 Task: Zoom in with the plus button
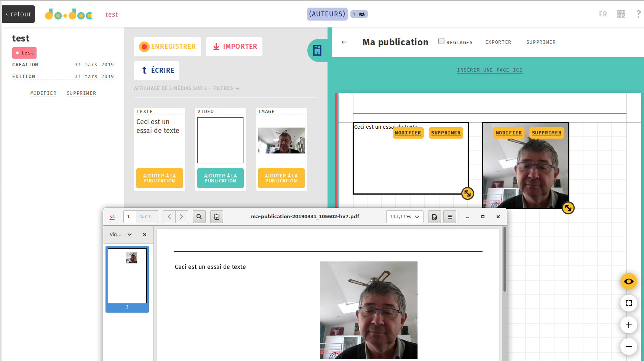click(628, 325)
